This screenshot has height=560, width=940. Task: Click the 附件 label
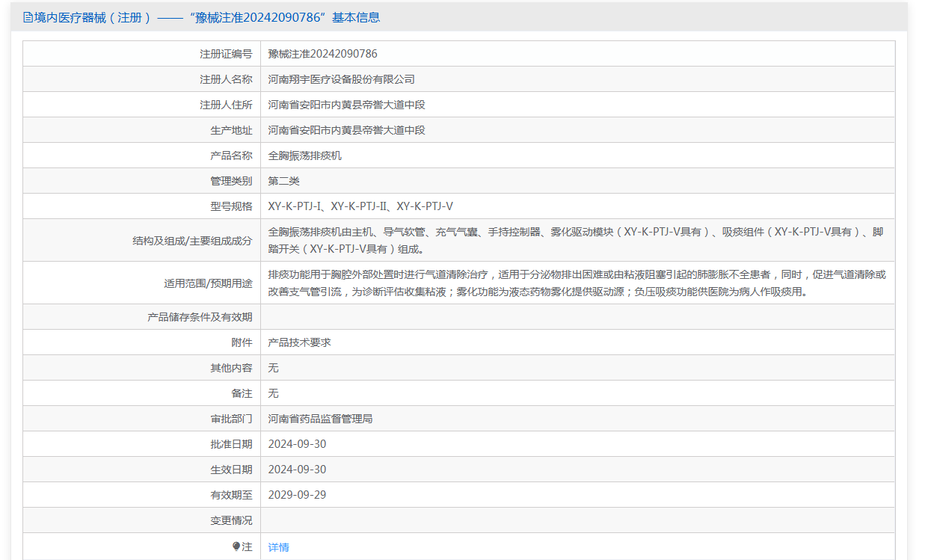[242, 342]
